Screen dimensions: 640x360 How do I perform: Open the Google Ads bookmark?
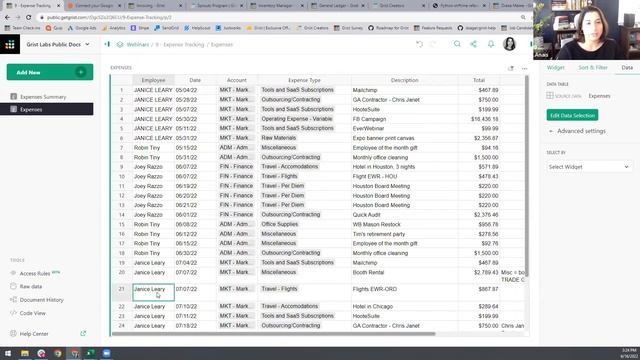click(x=82, y=28)
